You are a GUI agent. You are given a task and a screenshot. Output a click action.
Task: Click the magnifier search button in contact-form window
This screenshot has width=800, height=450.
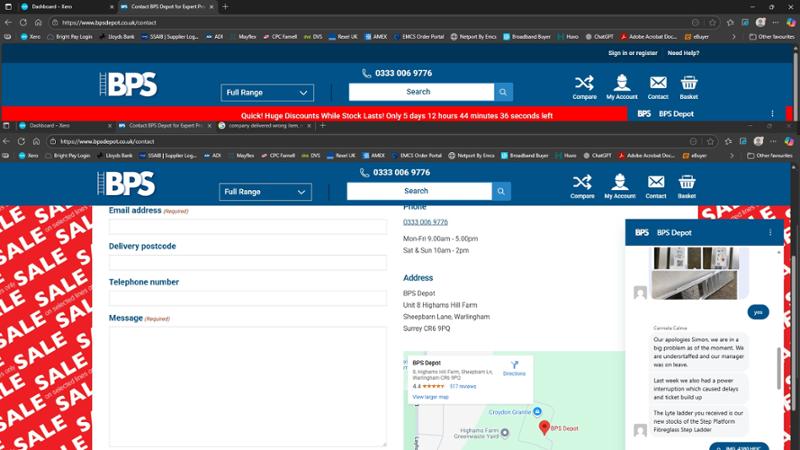[501, 191]
